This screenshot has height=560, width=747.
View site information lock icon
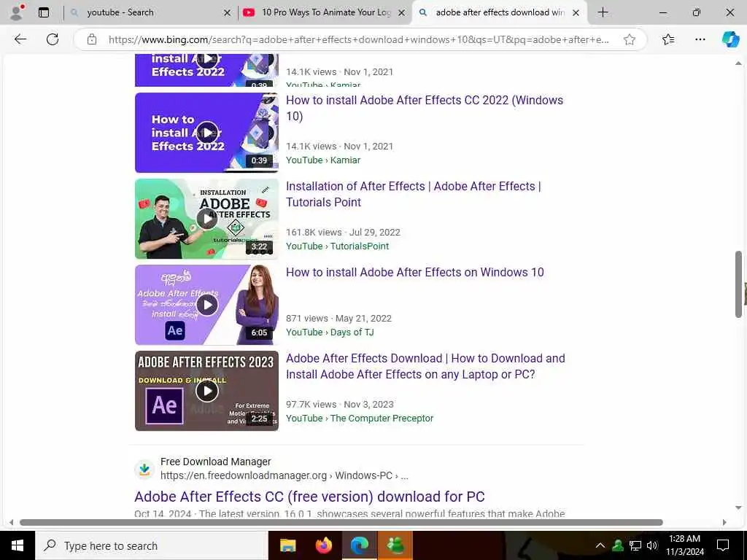92,39
